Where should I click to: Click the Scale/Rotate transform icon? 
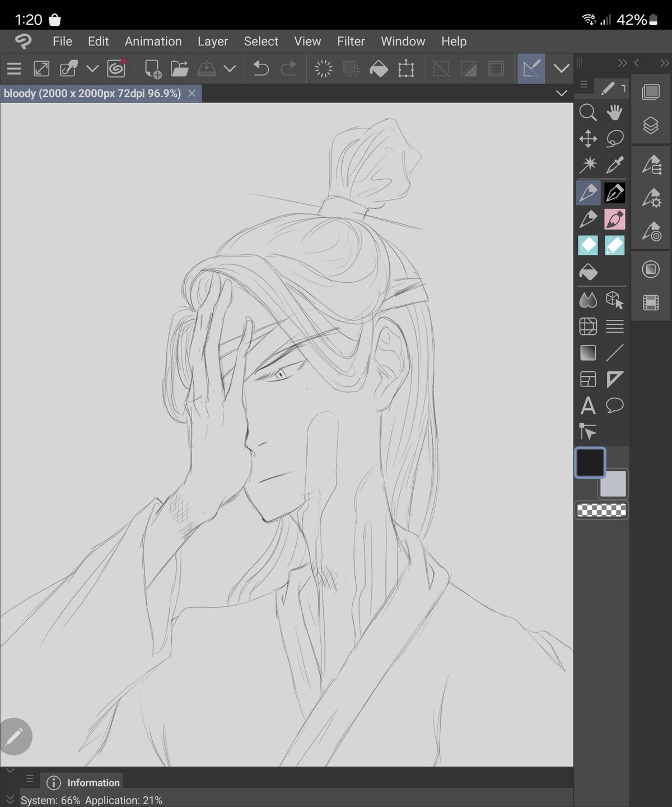[406, 69]
